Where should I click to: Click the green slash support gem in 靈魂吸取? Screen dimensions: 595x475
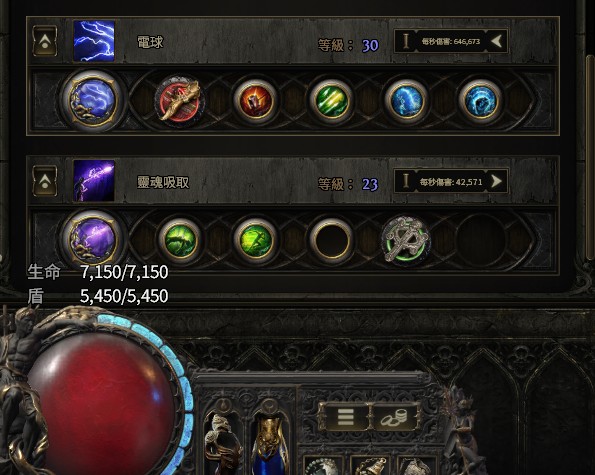(x=179, y=240)
